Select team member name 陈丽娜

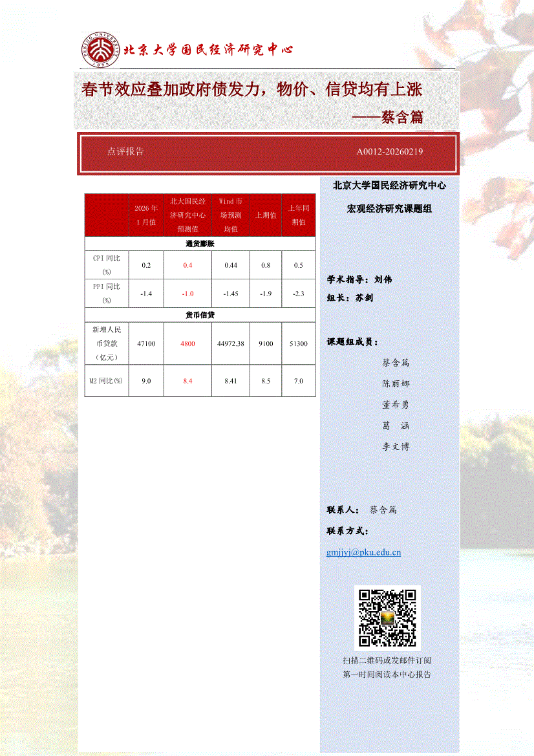396,383
